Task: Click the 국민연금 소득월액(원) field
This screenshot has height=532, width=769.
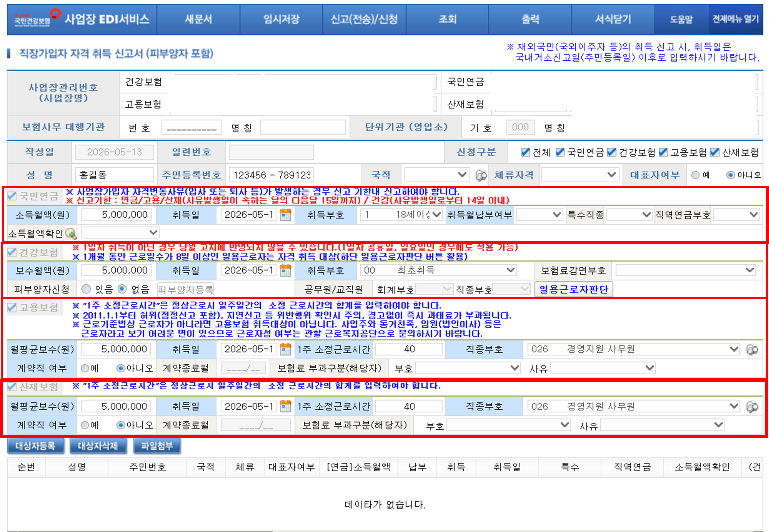Action: (117, 215)
